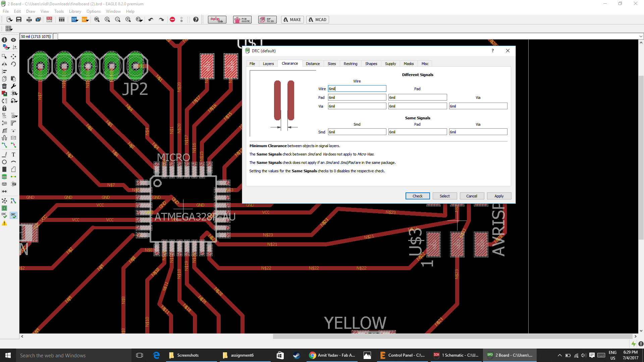The image size is (644, 362).
Task: Select the Lock tool
Action: pyautogui.click(x=4, y=108)
